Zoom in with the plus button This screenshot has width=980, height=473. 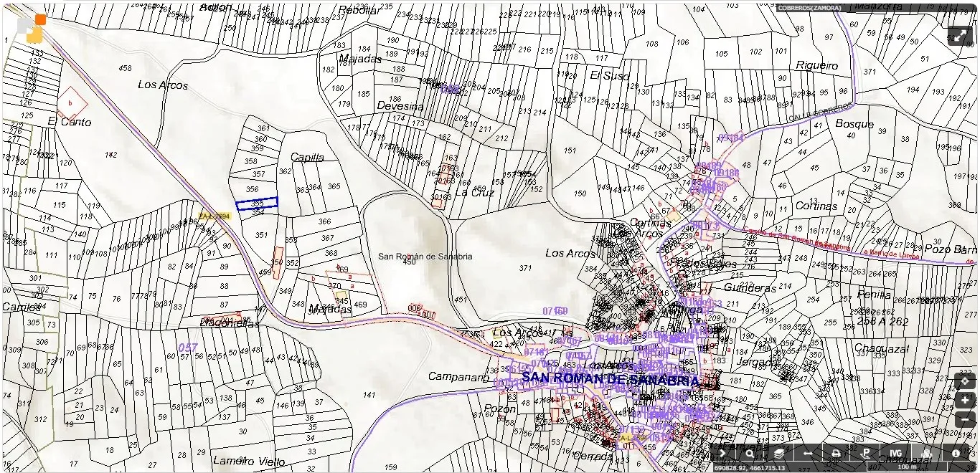tap(965, 401)
